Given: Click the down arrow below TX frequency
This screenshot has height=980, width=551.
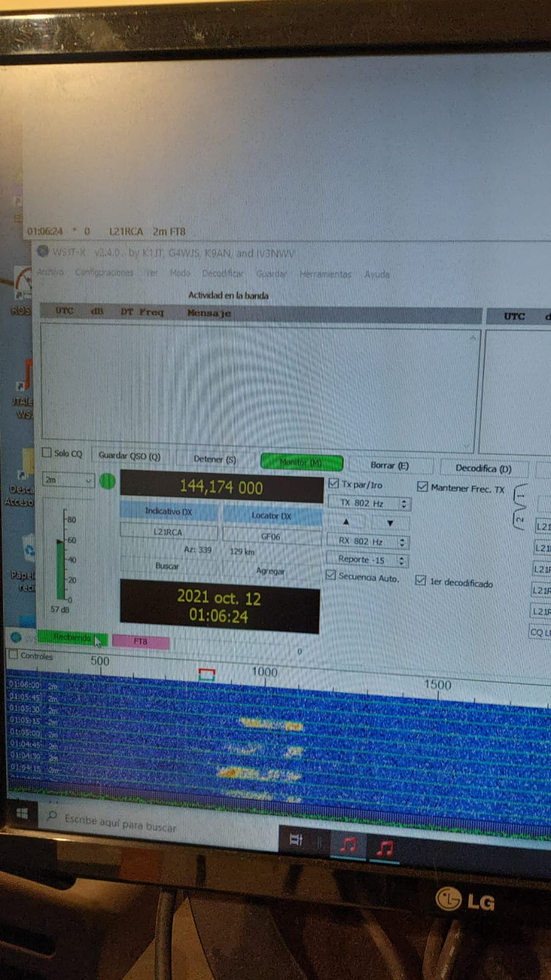Looking at the screenshot, I should click(390, 523).
